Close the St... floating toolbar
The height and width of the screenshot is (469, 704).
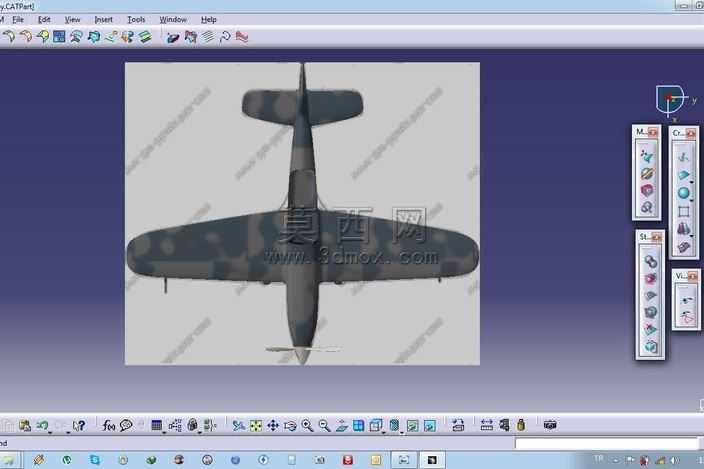[x=656, y=237]
